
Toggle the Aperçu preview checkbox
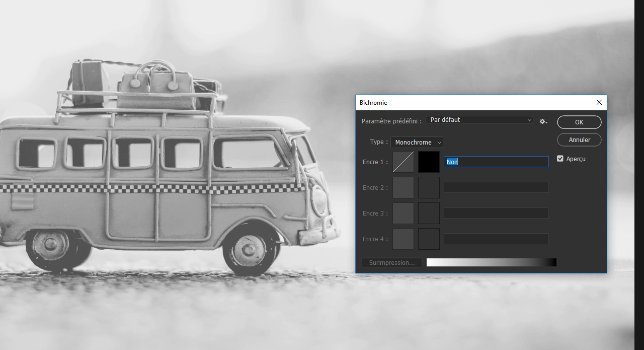tap(560, 159)
